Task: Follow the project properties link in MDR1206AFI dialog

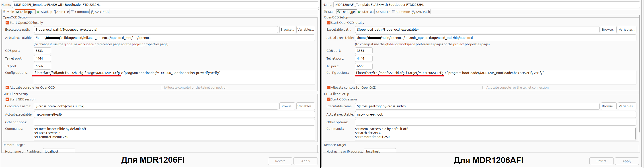Action: [x=459, y=44]
